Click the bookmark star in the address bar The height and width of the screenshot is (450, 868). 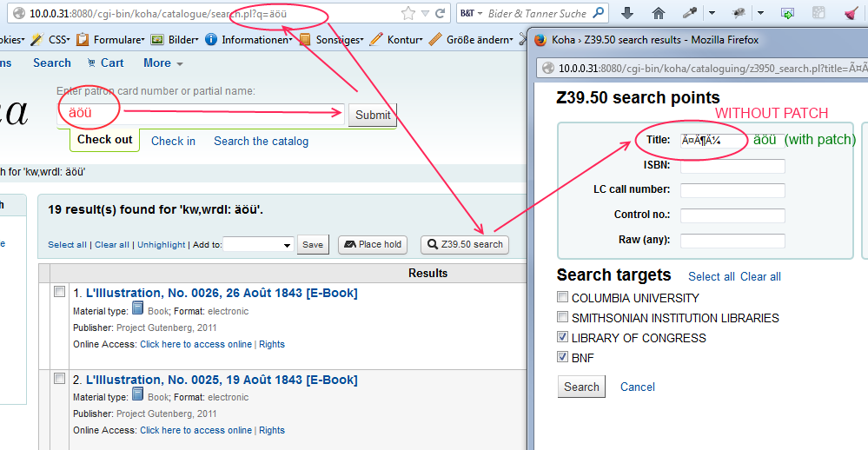pos(407,14)
